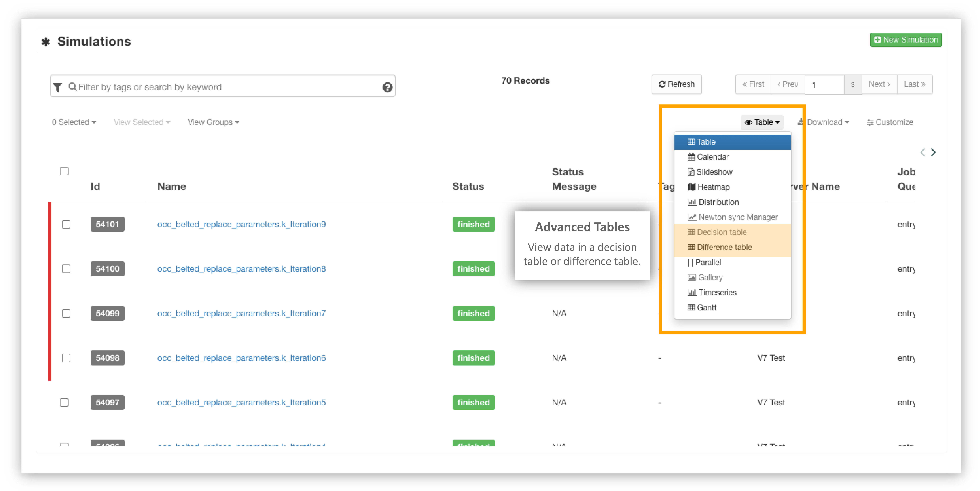This screenshot has width=980, height=491.
Task: Open the 0 Selected dropdown
Action: tap(74, 122)
